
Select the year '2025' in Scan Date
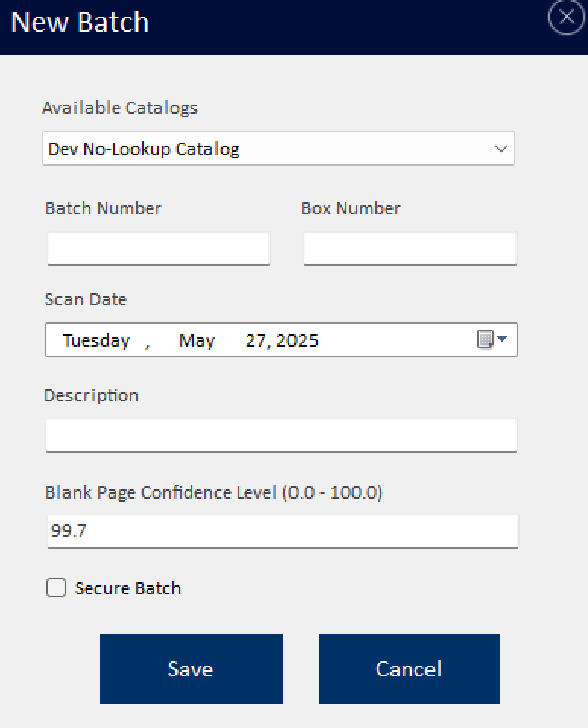[x=297, y=340]
